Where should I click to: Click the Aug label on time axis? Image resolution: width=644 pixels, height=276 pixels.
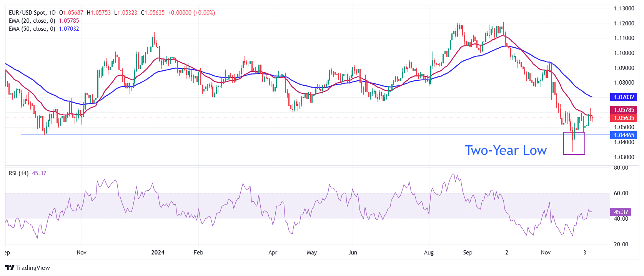[x=429, y=253]
